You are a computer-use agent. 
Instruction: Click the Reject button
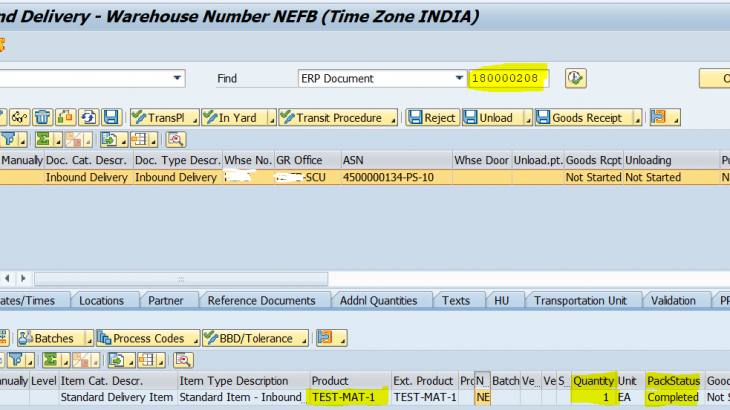433,117
